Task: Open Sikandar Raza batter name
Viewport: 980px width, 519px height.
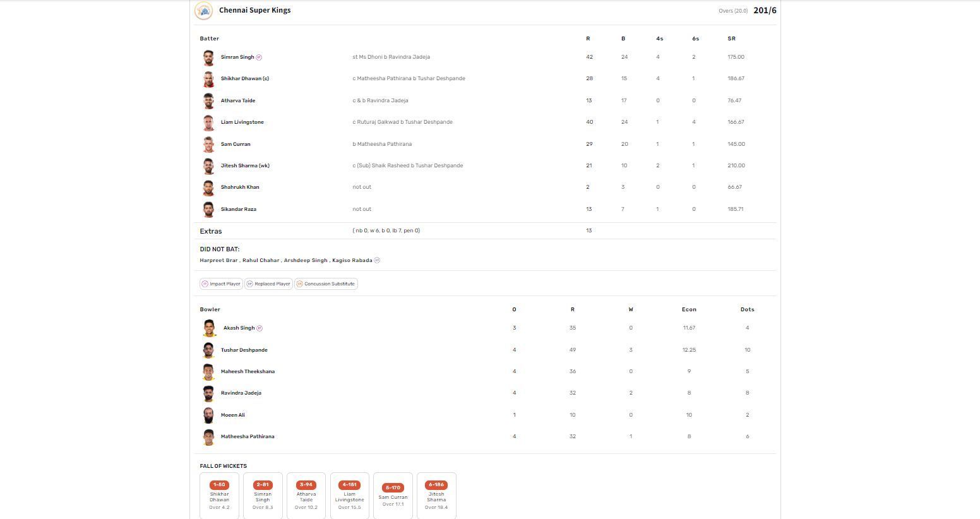Action: coord(239,210)
